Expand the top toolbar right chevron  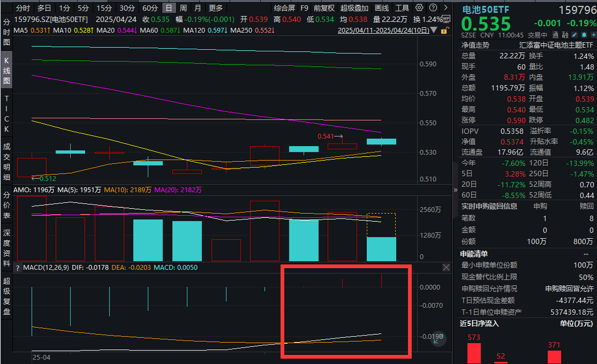[x=445, y=8]
